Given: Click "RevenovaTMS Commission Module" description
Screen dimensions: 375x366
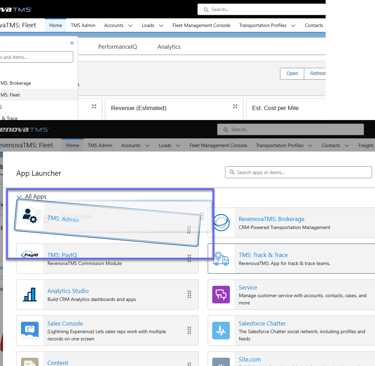Looking at the screenshot, I should (84, 263).
